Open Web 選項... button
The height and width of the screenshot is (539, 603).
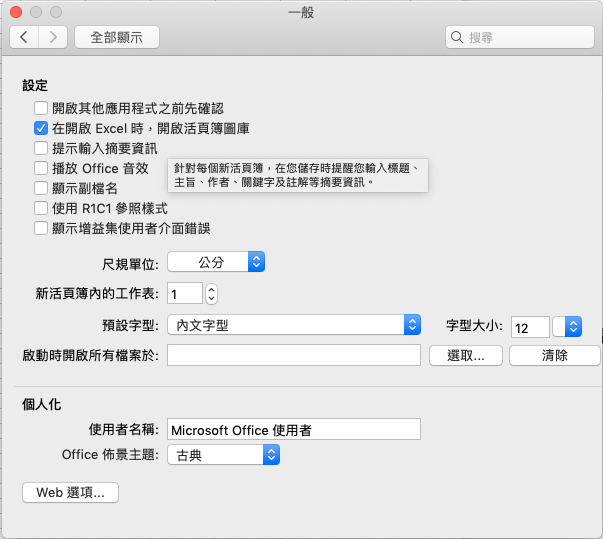pos(70,492)
